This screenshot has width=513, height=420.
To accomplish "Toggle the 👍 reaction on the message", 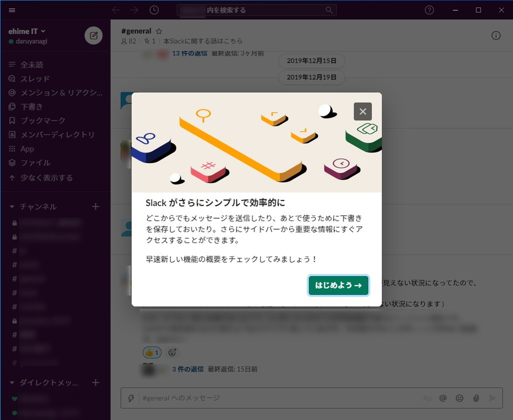I will (x=152, y=352).
